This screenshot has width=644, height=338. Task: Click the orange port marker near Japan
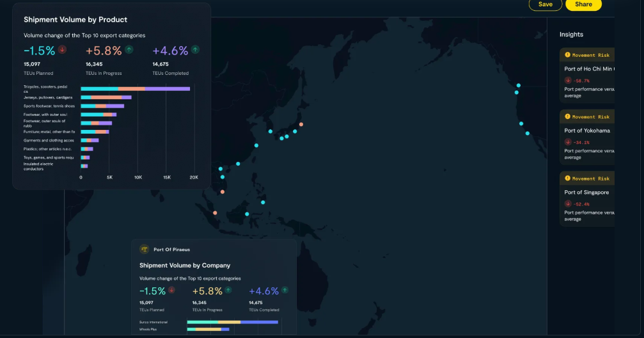tap(301, 124)
